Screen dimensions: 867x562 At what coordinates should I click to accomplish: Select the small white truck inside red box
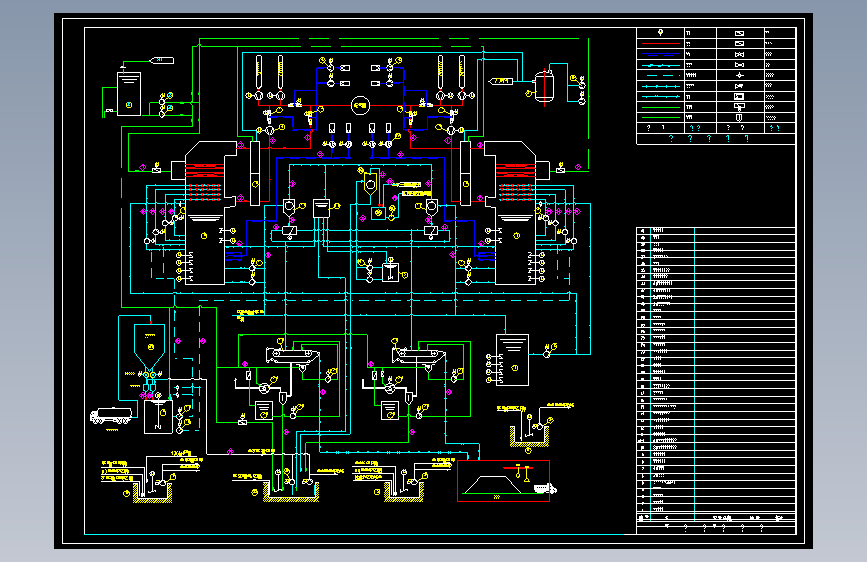[x=545, y=488]
